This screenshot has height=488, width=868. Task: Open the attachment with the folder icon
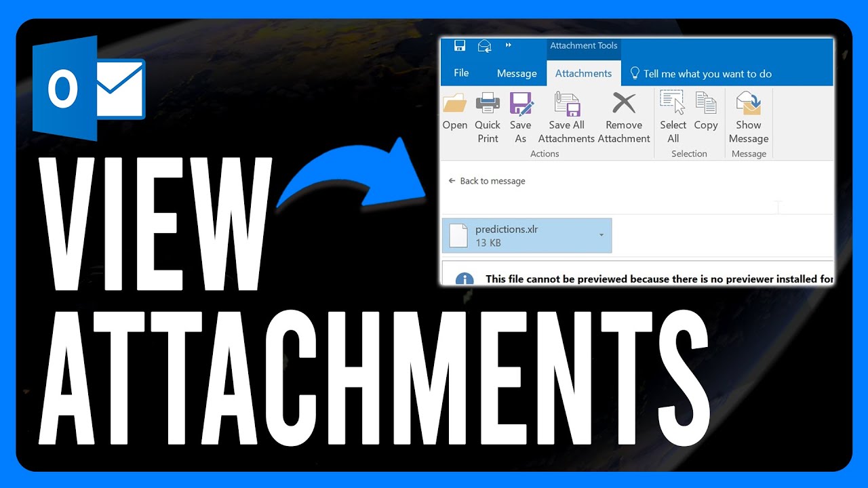pos(454,103)
